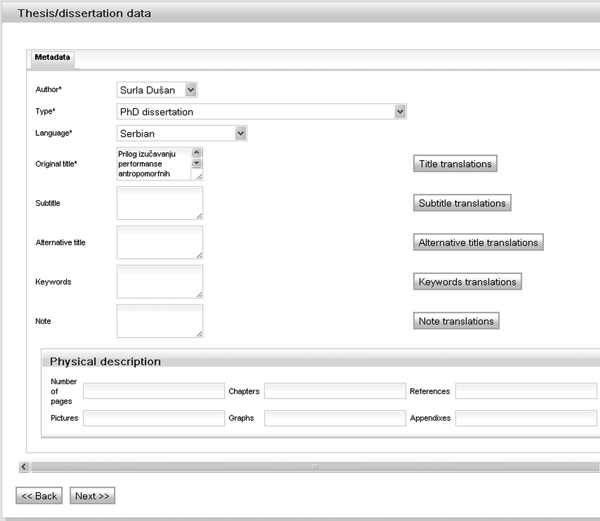Viewport: 600px width, 521px height.
Task: Click the Chapters input field
Action: click(333, 391)
